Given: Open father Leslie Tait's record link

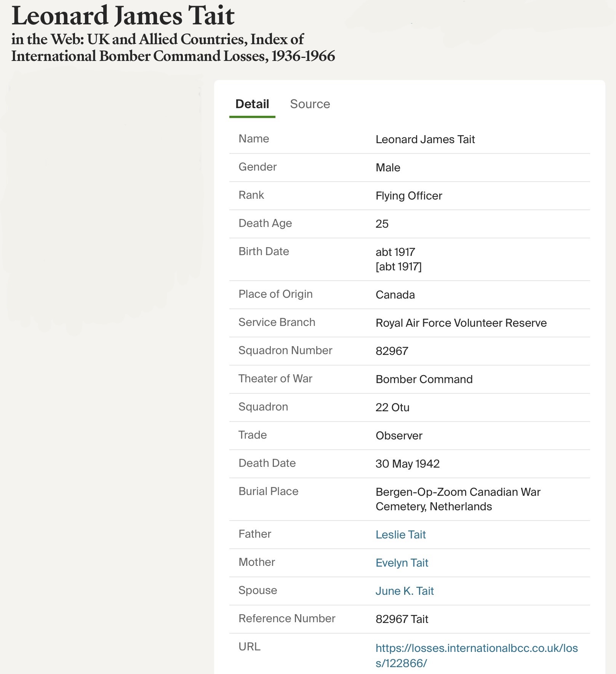Looking at the screenshot, I should point(400,535).
